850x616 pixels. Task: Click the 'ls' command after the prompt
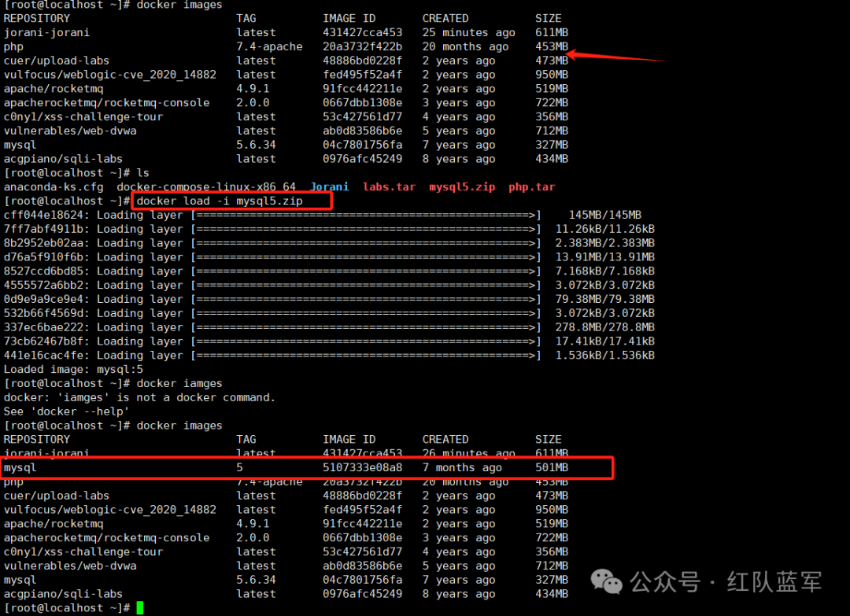click(x=142, y=173)
